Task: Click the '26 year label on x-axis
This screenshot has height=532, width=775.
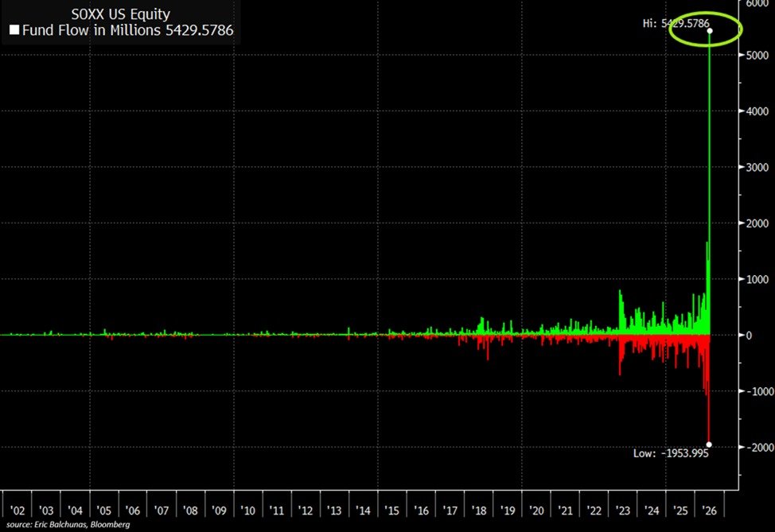Action: [x=709, y=511]
